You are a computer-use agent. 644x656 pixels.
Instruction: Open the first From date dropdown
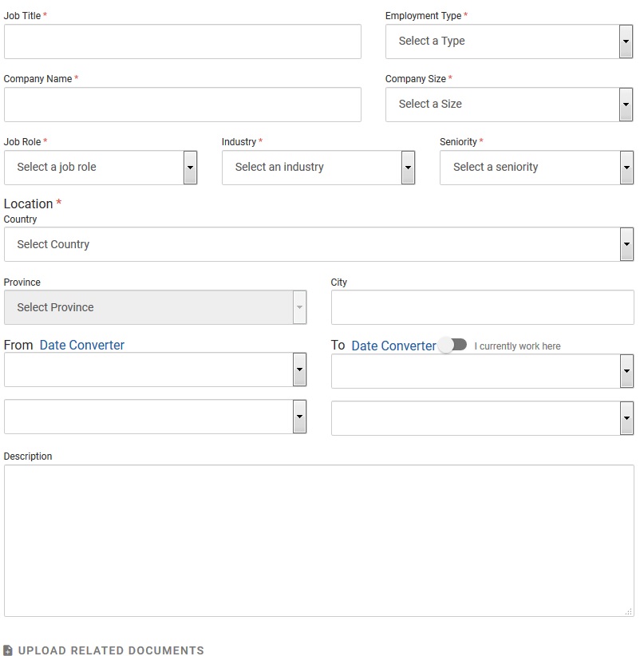[155, 370]
